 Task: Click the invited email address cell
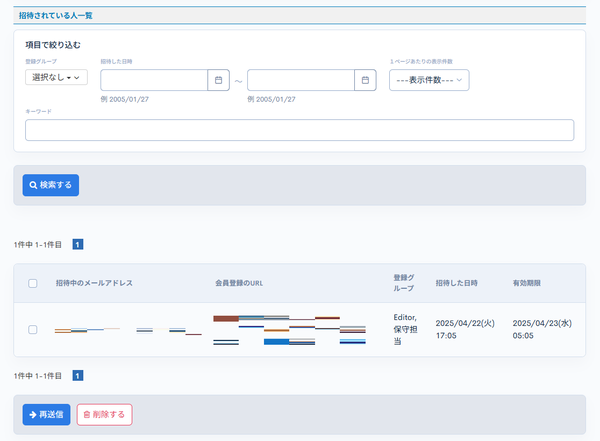(x=128, y=331)
